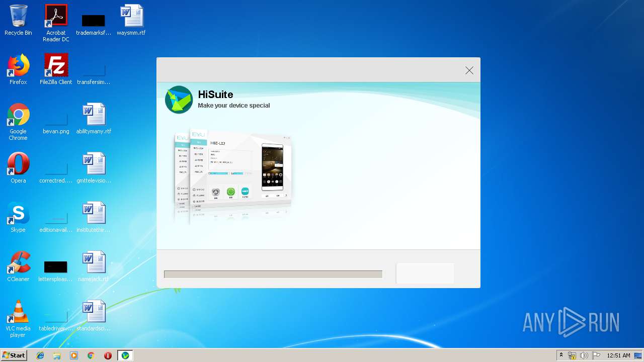Open the Opera desktop shortcut
Image resolution: width=644 pixels, height=362 pixels.
pos(18,168)
